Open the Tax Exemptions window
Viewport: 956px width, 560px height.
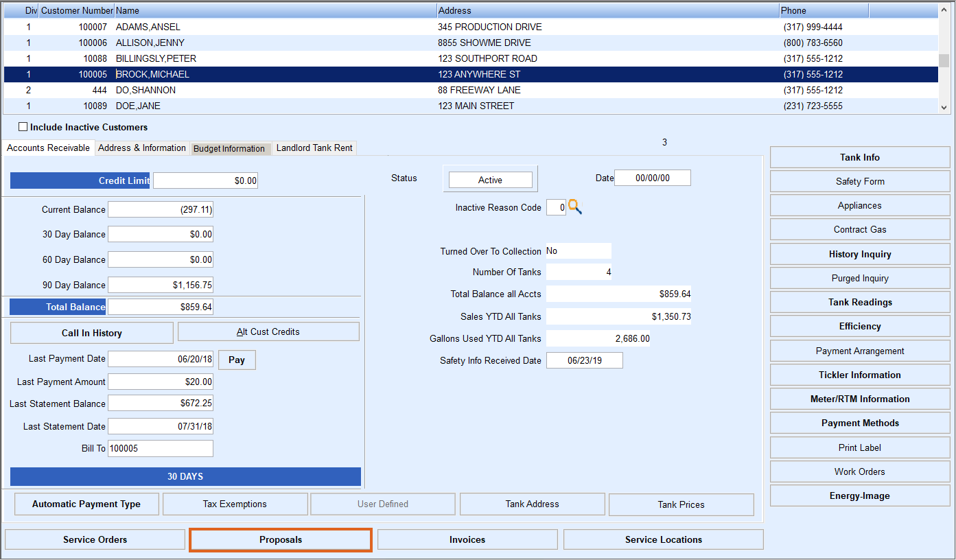[235, 504]
